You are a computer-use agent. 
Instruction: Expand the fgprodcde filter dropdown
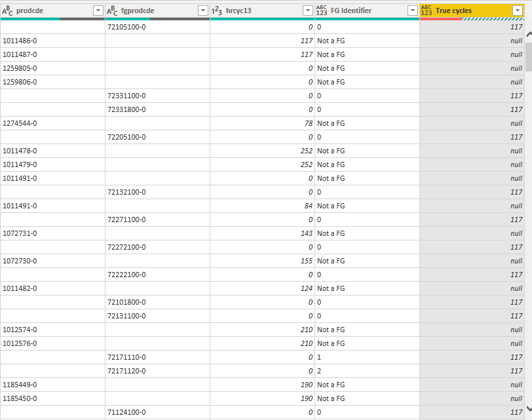(203, 11)
